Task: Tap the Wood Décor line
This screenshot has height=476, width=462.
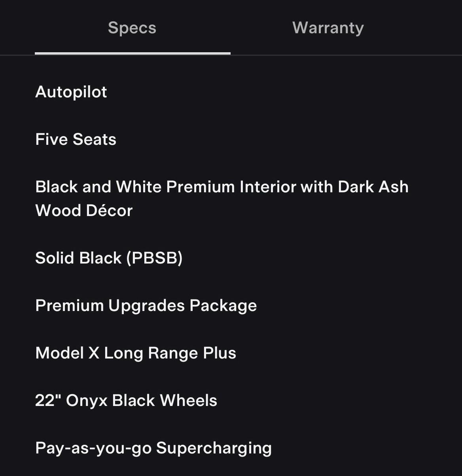Action: 84,211
